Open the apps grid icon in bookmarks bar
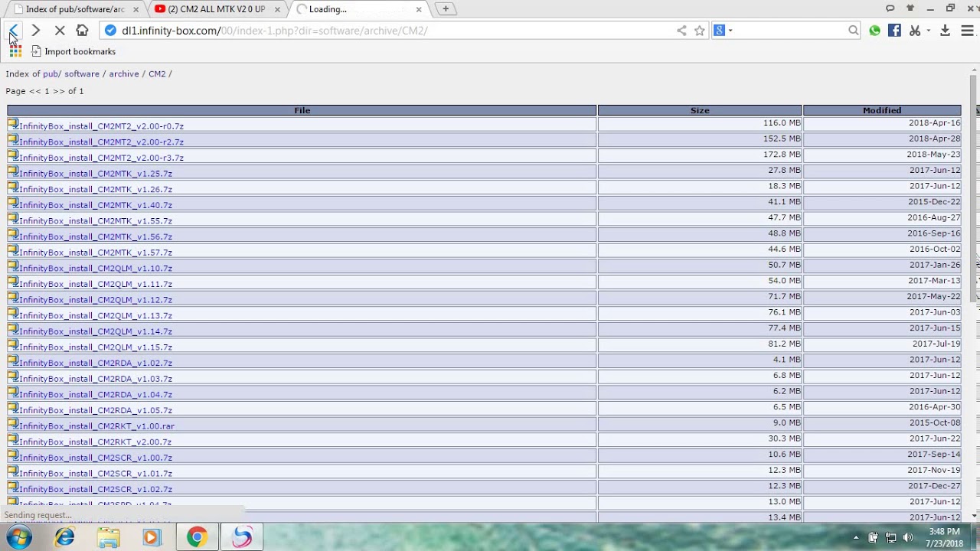This screenshot has height=551, width=980. [15, 51]
